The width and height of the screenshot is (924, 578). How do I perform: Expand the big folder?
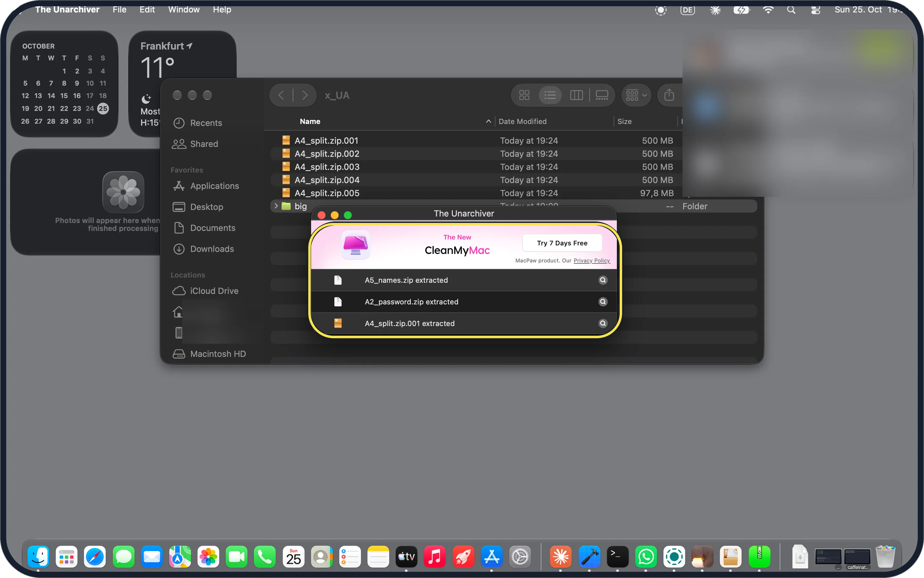276,206
